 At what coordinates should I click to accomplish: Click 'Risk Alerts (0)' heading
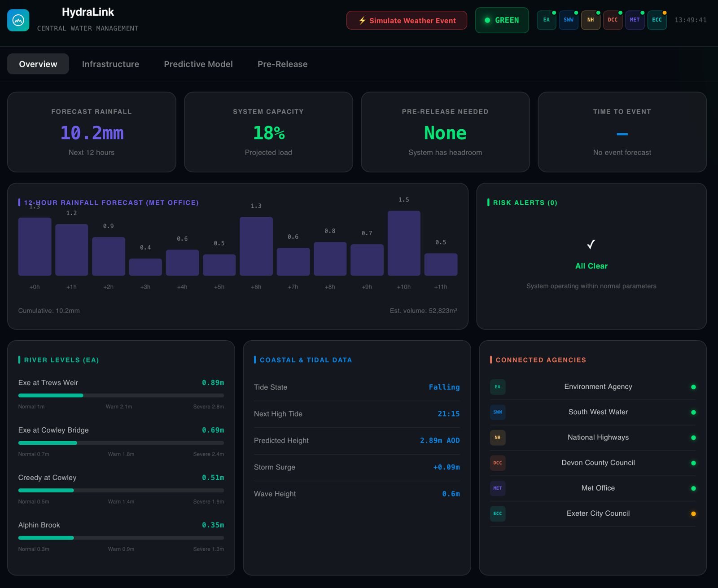[525, 203]
